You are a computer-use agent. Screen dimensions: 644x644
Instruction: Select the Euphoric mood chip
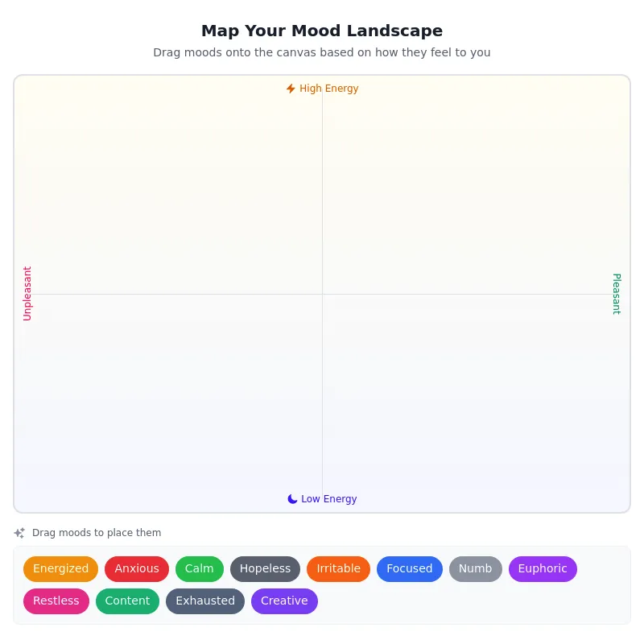(x=543, y=568)
